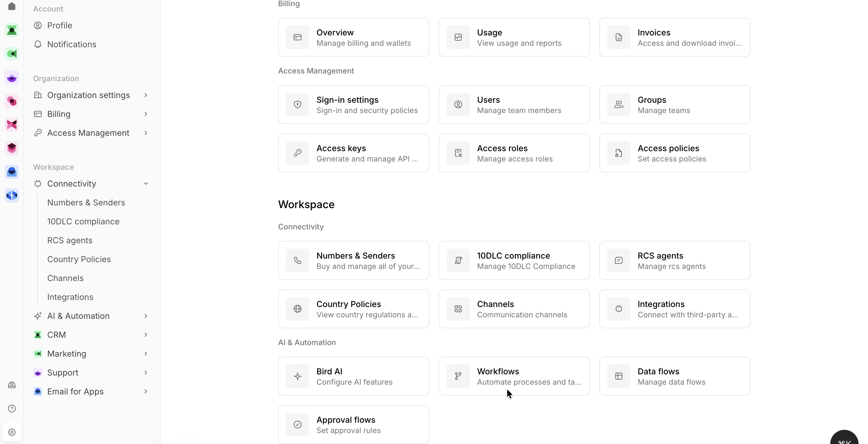Open the help question mark icon
The height and width of the screenshot is (444, 868).
tap(12, 408)
